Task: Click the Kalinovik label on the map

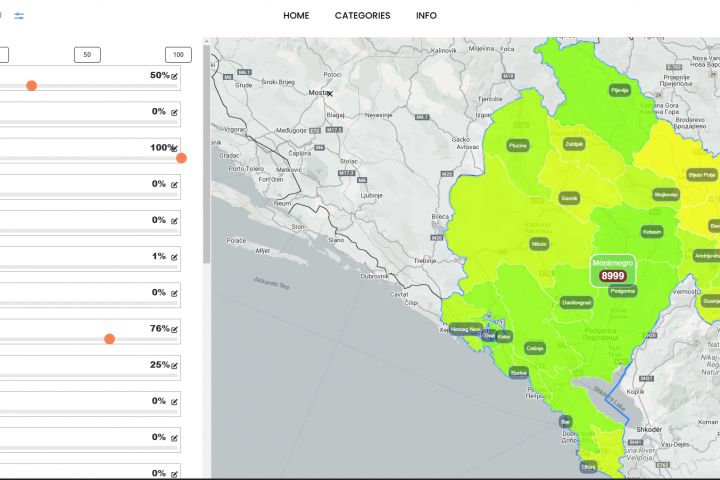Action: (444, 50)
